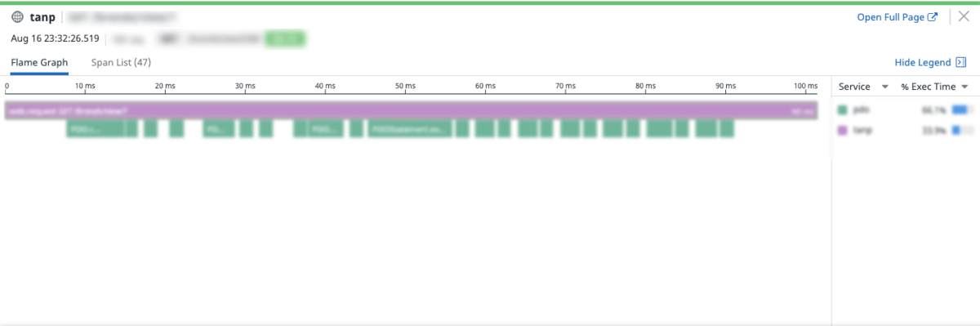
Task: Hide the legend panel
Action: click(x=930, y=63)
